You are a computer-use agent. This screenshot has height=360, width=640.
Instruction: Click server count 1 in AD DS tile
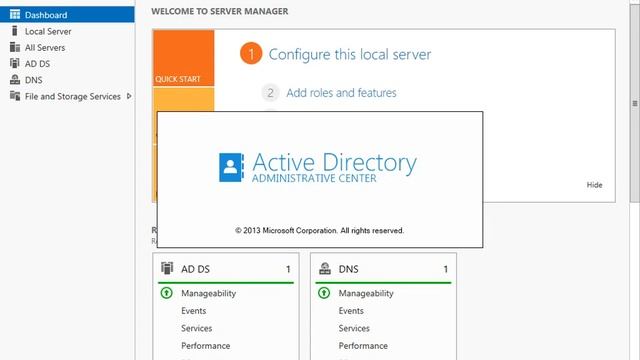(288, 269)
